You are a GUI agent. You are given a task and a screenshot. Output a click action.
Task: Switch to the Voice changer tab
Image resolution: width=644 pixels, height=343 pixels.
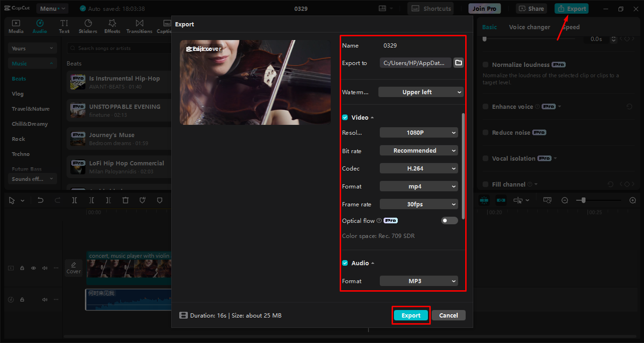click(529, 27)
